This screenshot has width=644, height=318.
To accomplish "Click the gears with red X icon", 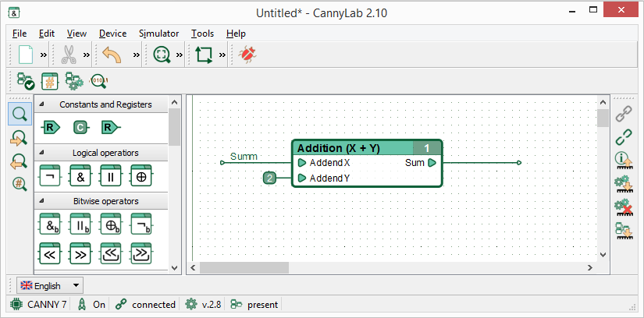I will pos(624,207).
